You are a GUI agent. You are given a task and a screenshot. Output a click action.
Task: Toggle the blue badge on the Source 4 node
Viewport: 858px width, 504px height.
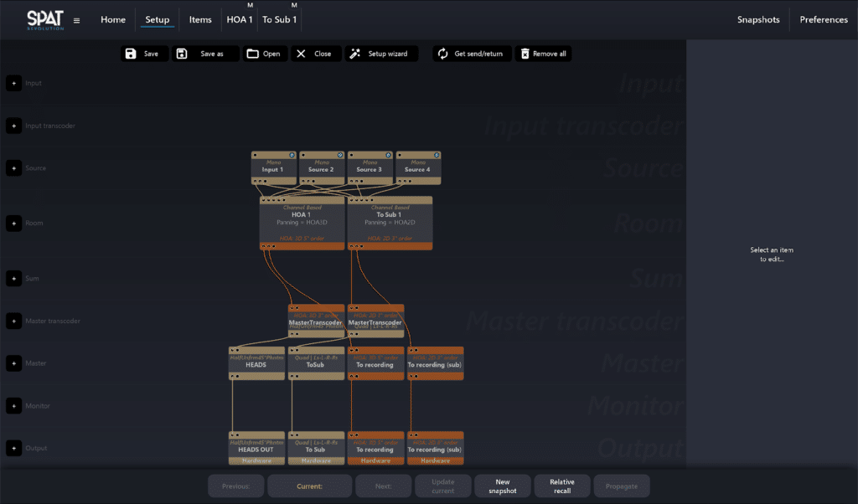tap(437, 155)
